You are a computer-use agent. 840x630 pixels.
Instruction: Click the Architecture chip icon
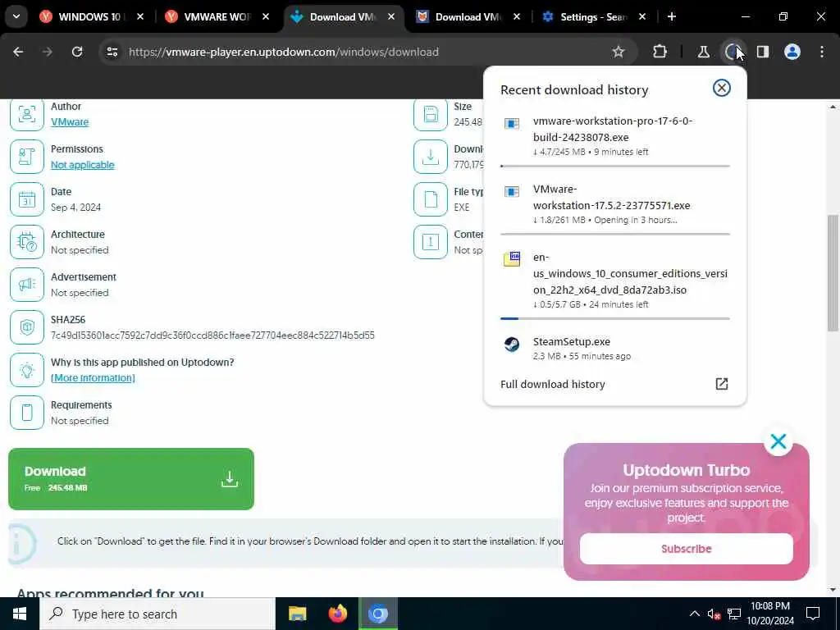point(27,242)
